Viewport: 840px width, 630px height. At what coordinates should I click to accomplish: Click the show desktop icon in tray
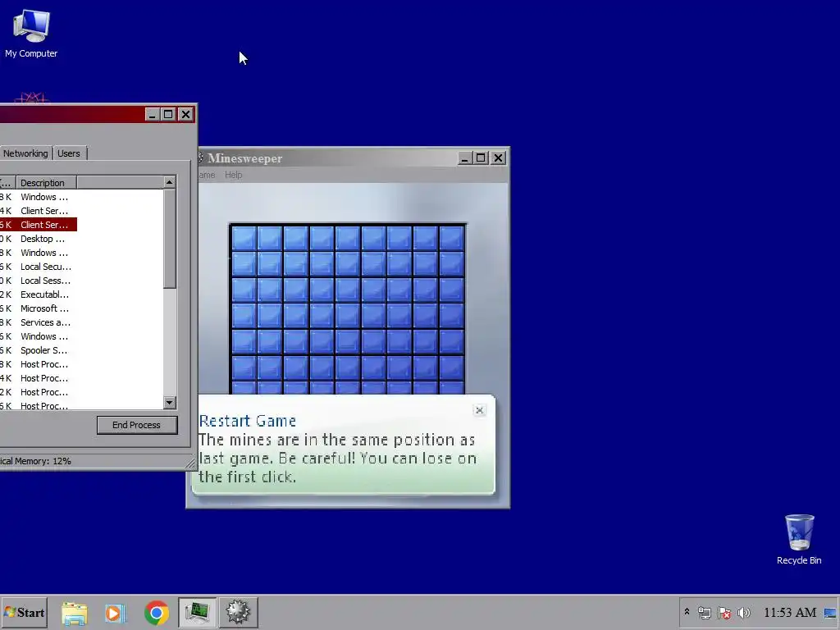[x=830, y=613]
